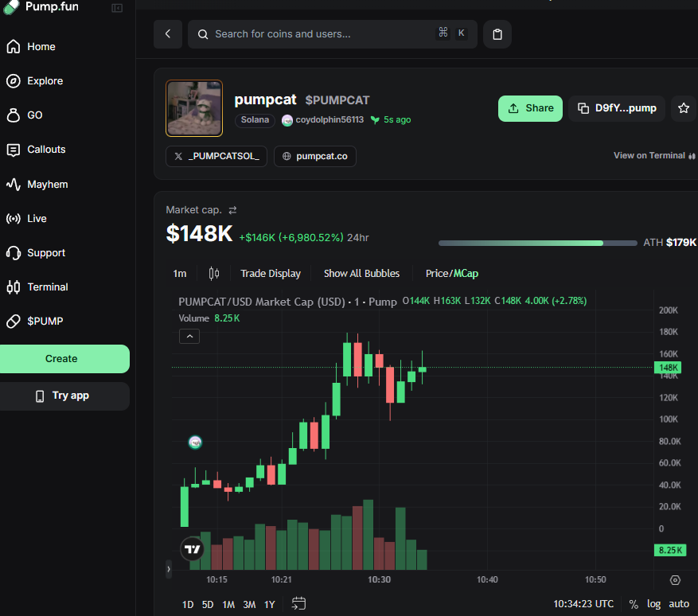Switch chart to MCap mode
This screenshot has width=698, height=616.
click(466, 273)
